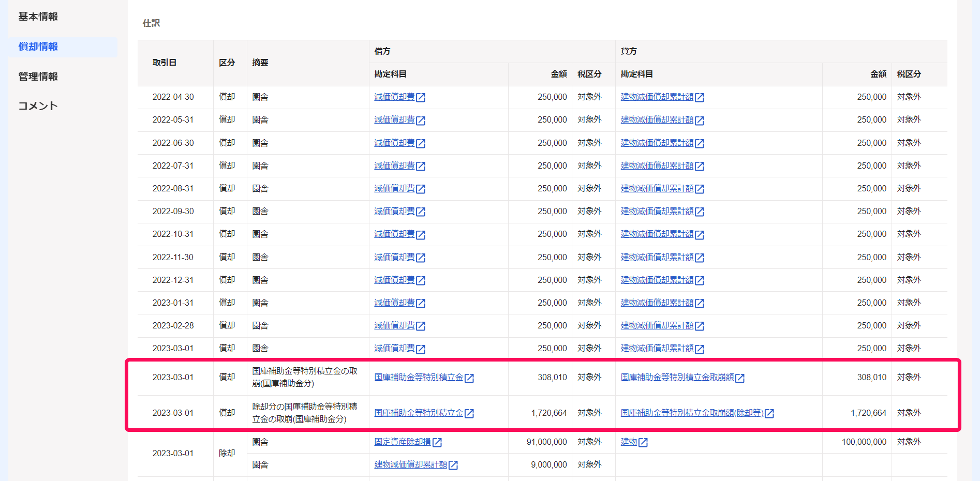Click external icon after 減価償却費 in 2023-02-28 row
Image resolution: width=980 pixels, height=481 pixels.
click(421, 326)
